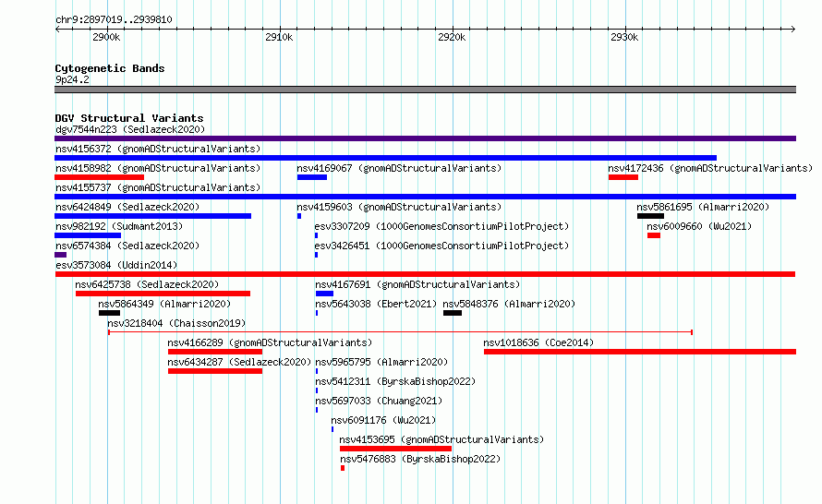Open nsv6091176 (Wu2021) label

pos(383,420)
